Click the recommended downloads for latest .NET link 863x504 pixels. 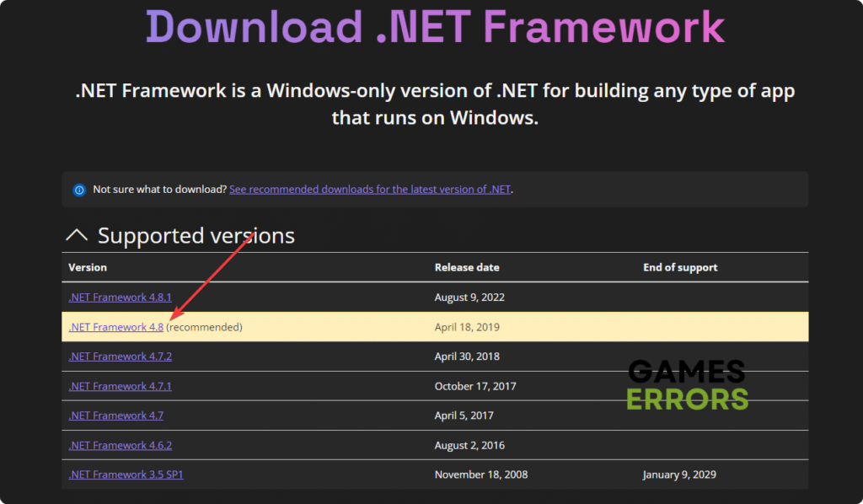click(x=370, y=189)
